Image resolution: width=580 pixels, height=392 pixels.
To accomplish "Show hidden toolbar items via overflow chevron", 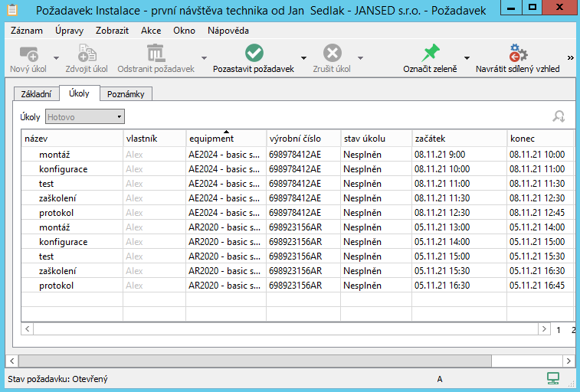I will 570,57.
